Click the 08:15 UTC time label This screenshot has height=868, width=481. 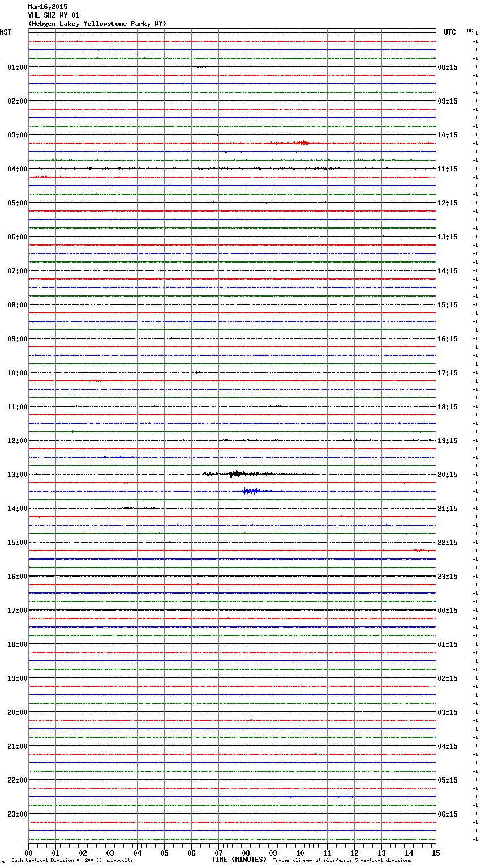448,67
